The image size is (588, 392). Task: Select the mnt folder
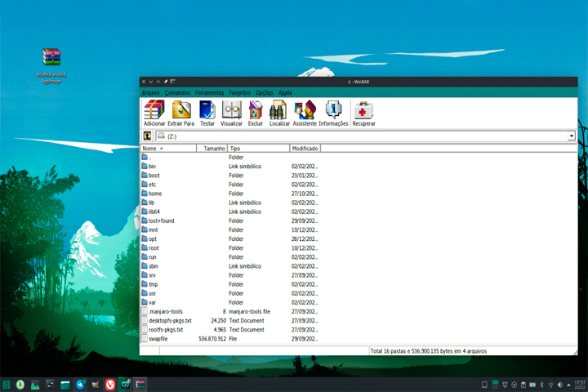click(229, 229)
